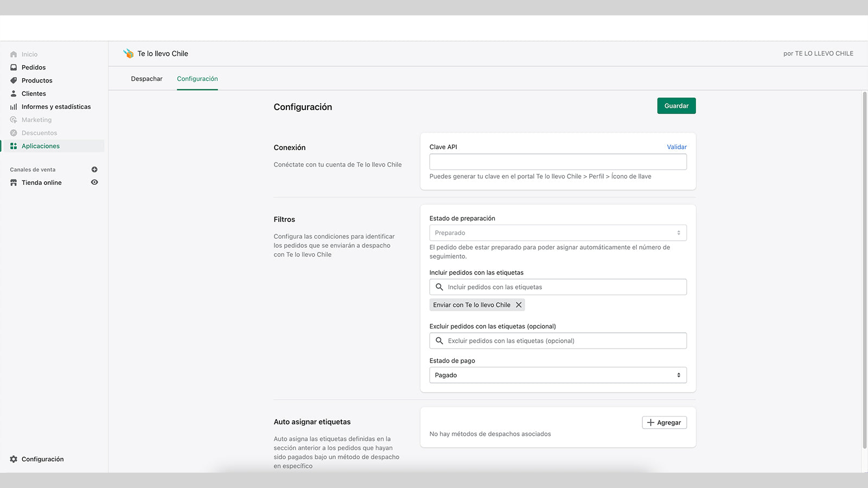The height and width of the screenshot is (488, 868).
Task: Click search icon in Excluir pedidos field
Action: pyautogui.click(x=439, y=341)
